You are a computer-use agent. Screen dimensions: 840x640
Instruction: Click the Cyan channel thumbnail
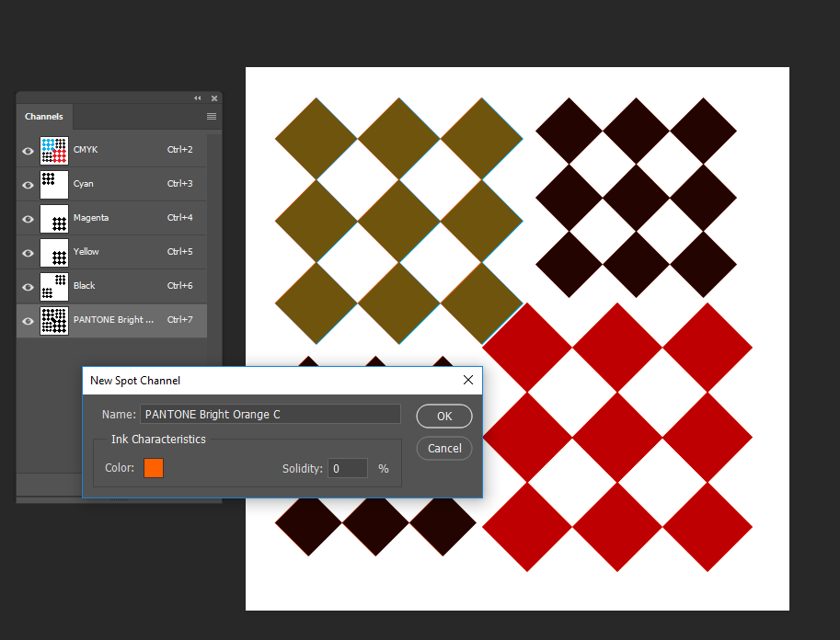(54, 184)
